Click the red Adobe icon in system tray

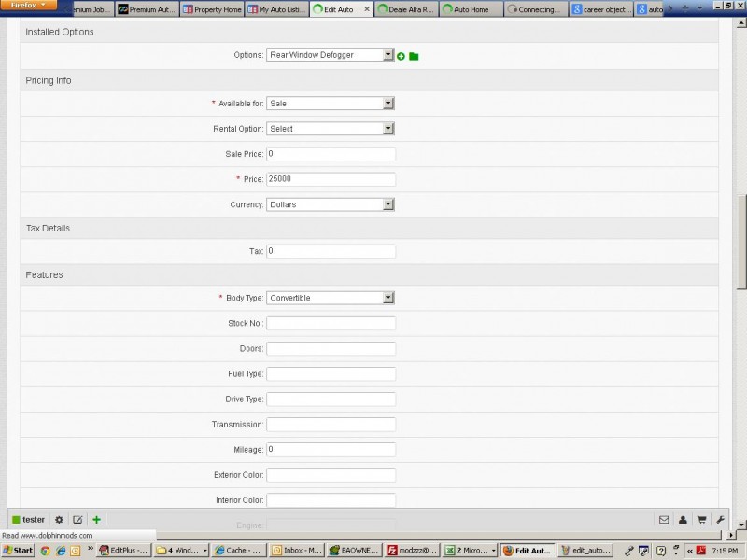point(701,551)
